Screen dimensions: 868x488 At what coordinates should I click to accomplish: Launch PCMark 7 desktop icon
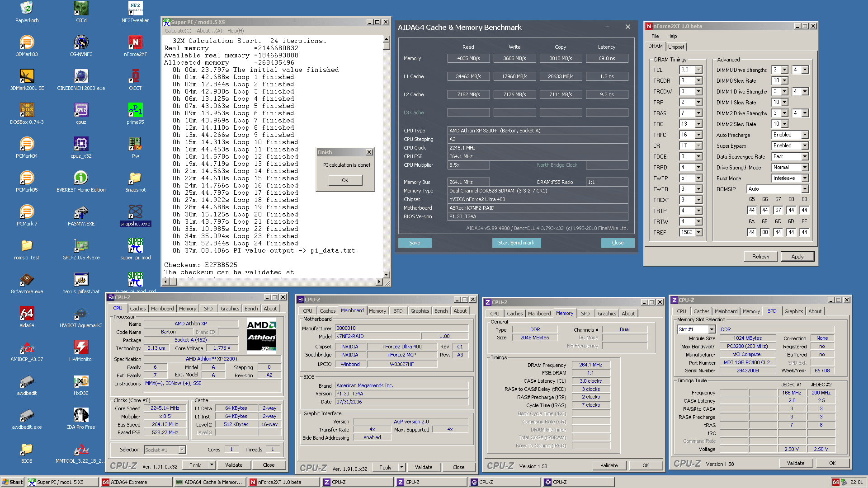coord(27,215)
